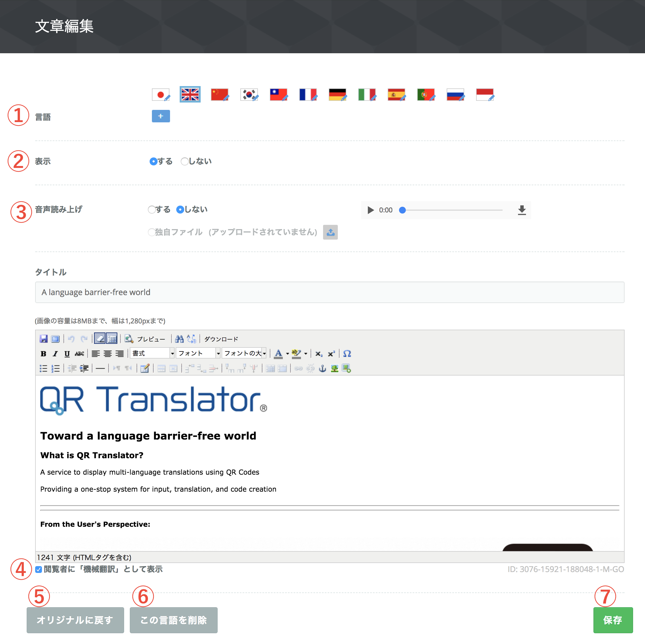Switch to the French flag language
The image size is (645, 644).
point(308,95)
